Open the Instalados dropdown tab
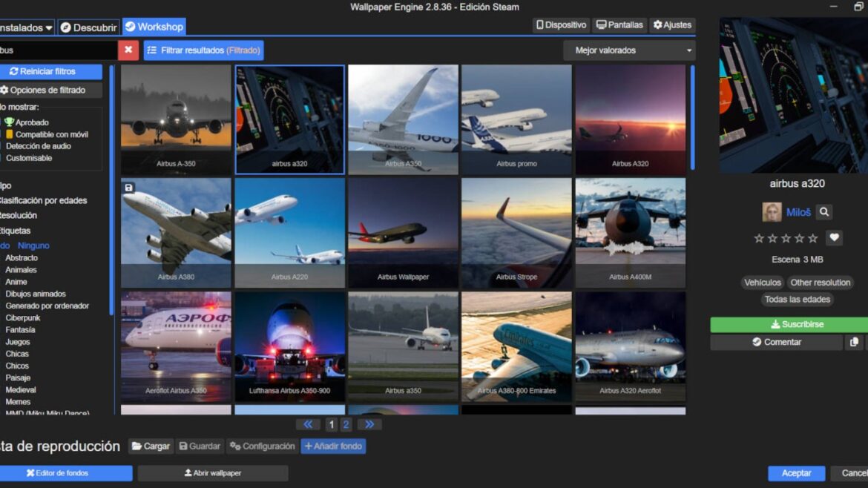The image size is (868, 488). (x=25, y=27)
